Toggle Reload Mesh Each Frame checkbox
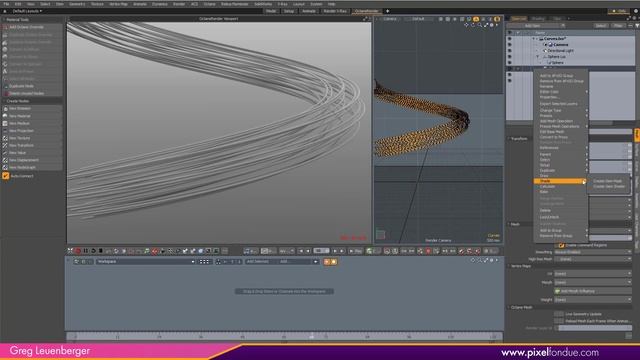The width and height of the screenshot is (640, 360). (559, 321)
